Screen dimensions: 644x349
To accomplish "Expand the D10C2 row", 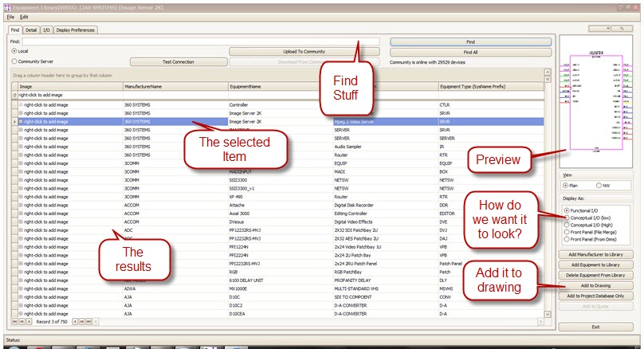I will tap(21, 305).
